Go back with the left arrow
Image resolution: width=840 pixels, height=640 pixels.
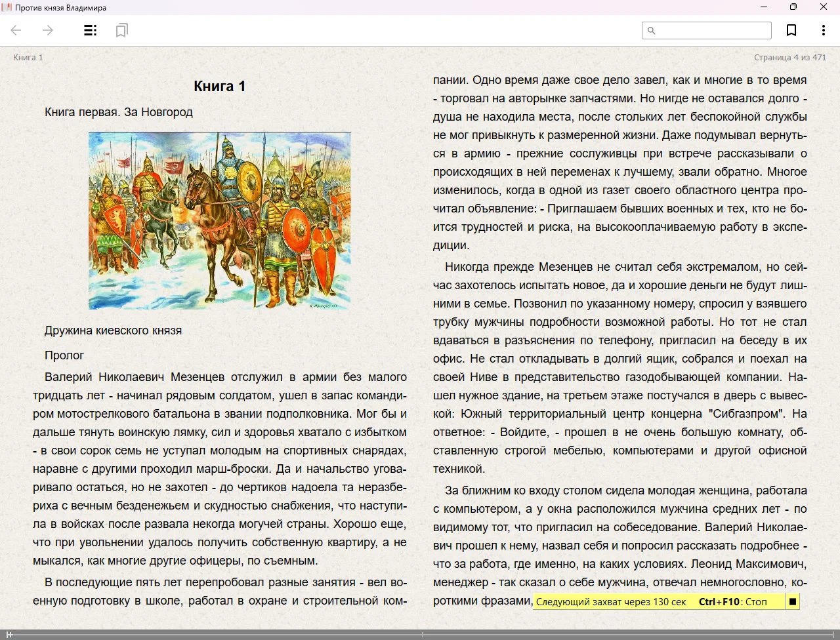point(16,30)
